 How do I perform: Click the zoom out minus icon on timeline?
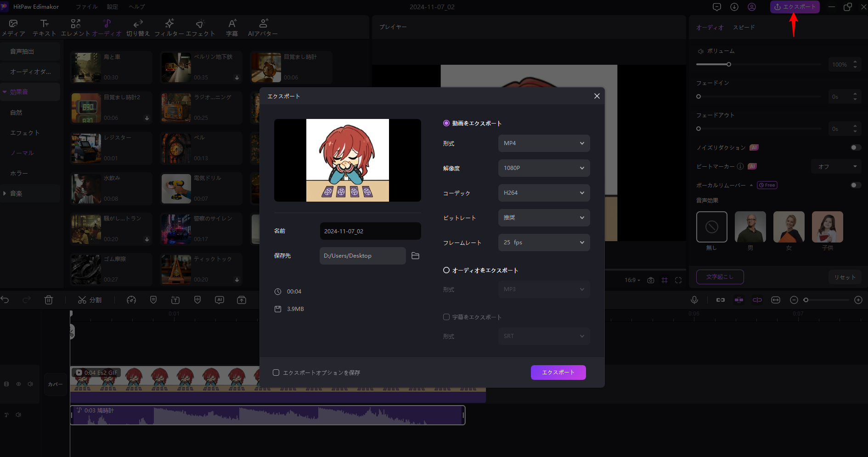[794, 300]
